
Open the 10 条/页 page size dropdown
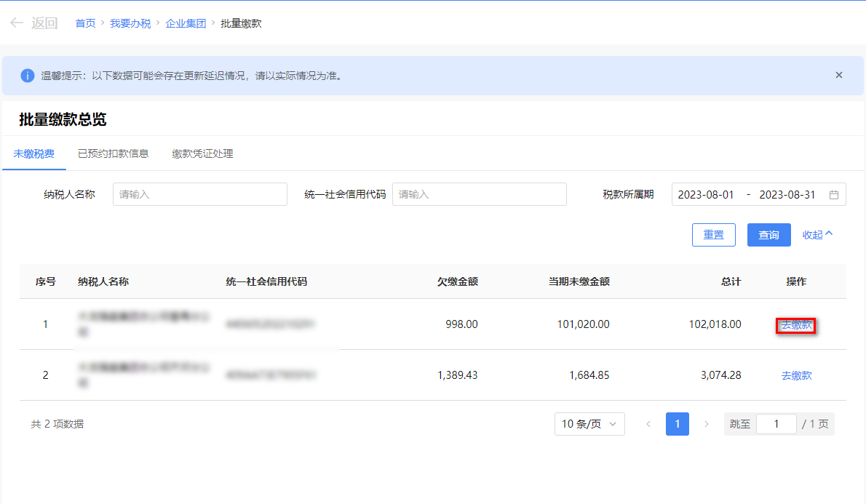[x=589, y=424]
